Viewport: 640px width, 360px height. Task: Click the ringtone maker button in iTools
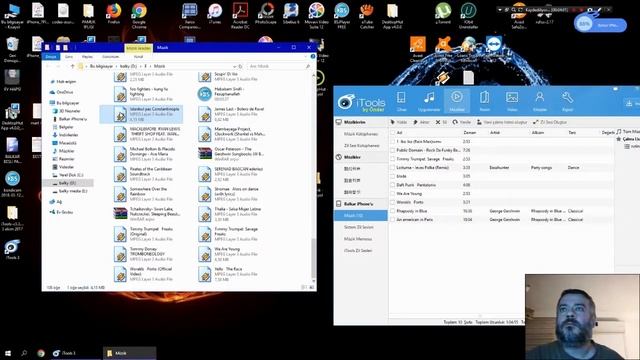549,122
